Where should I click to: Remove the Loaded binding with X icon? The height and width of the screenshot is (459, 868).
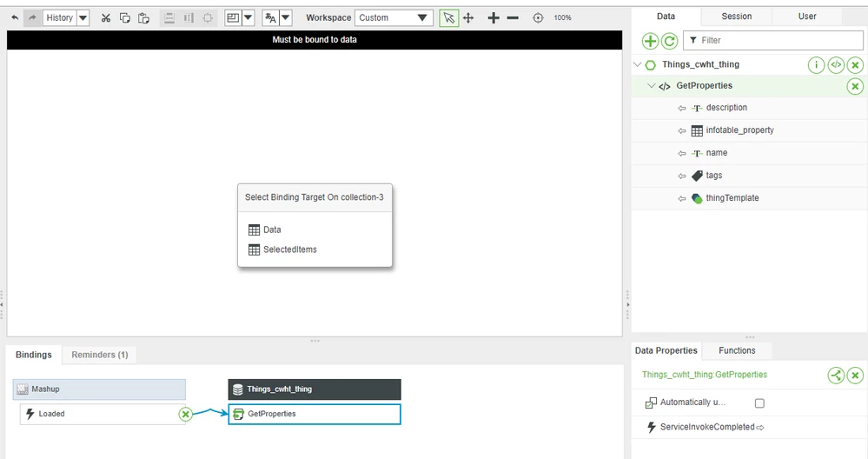[x=185, y=414]
